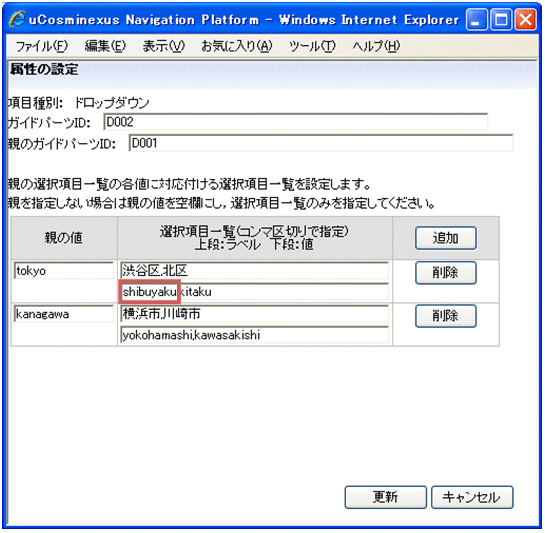Focus the 親のガイドパーツID field D001
This screenshot has height=533, width=545.
pyautogui.click(x=321, y=143)
